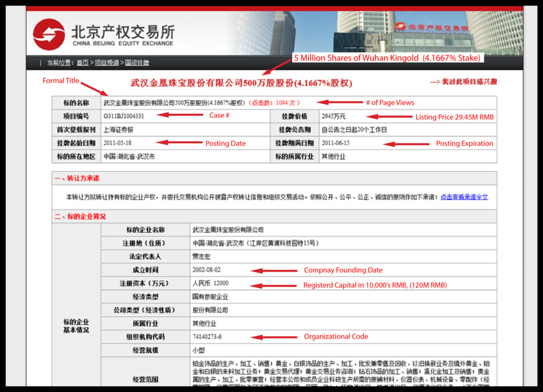Select organization code 74140273-6
Viewport: 543px width, 392px height.
(x=207, y=337)
